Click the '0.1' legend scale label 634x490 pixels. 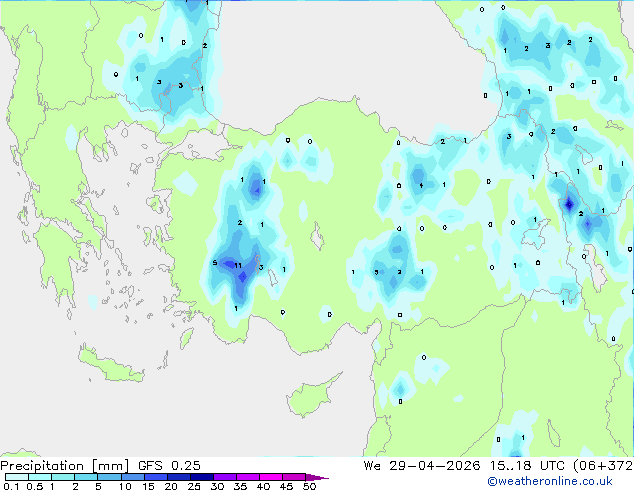click(x=11, y=486)
